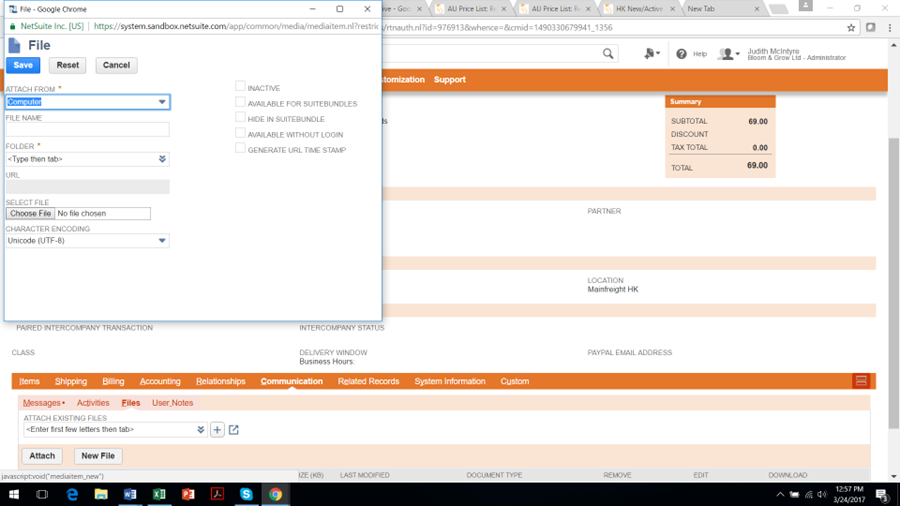
Task: Launch Edge from the taskbar
Action: point(72,495)
